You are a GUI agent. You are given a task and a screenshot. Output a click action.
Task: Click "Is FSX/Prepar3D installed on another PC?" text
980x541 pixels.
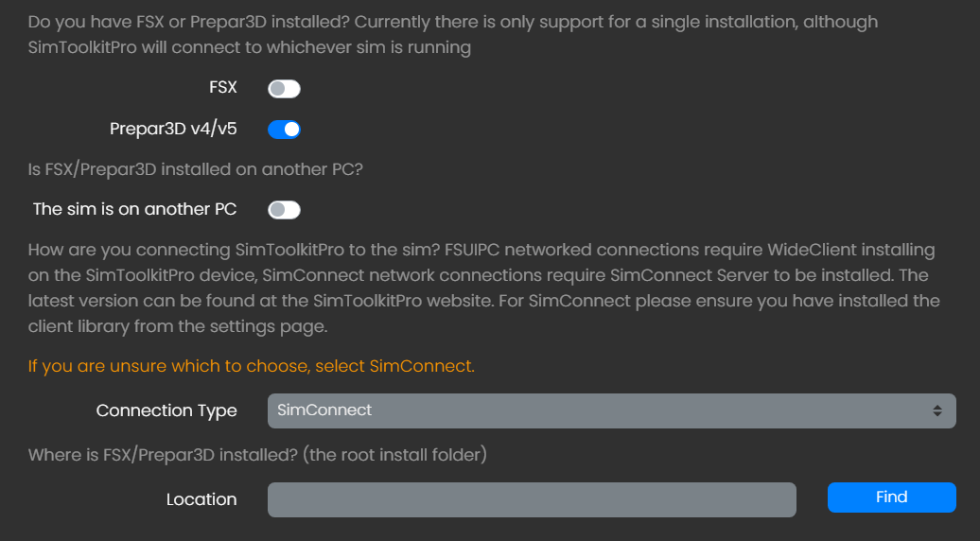[196, 170]
